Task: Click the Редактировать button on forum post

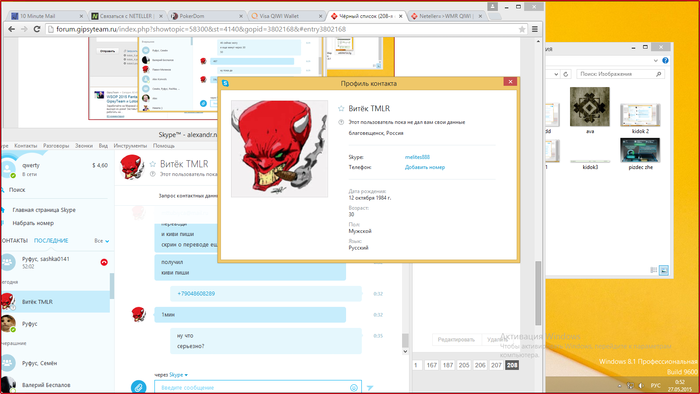Action: (x=456, y=340)
